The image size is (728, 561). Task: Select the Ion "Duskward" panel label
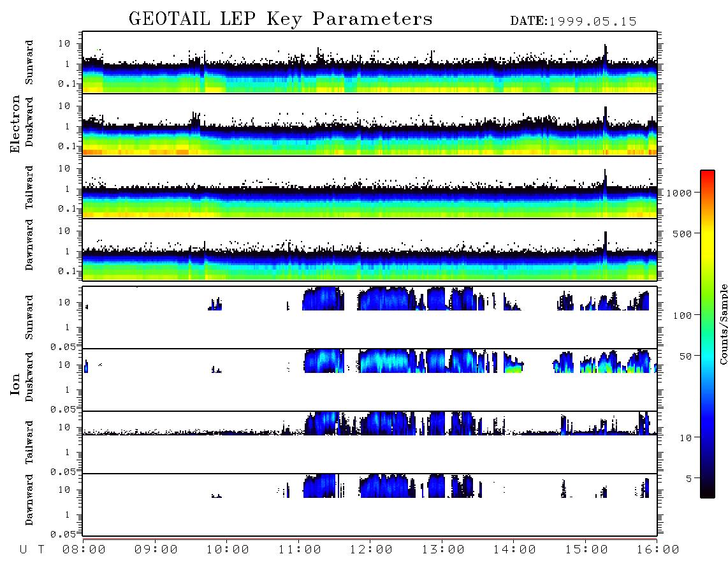pos(29,377)
